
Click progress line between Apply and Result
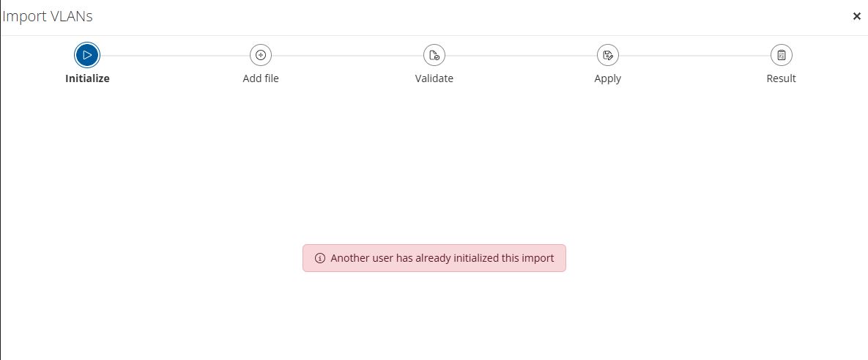click(x=694, y=56)
